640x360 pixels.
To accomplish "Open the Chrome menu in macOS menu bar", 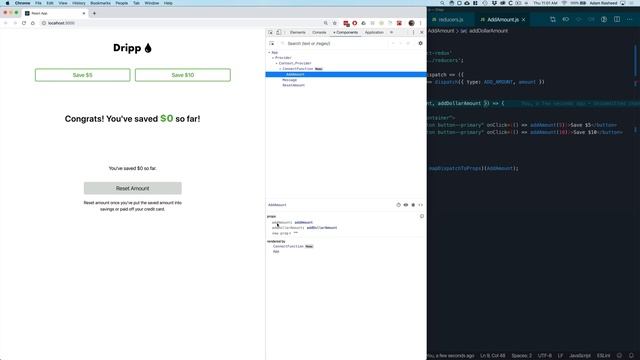I will coord(22,3).
